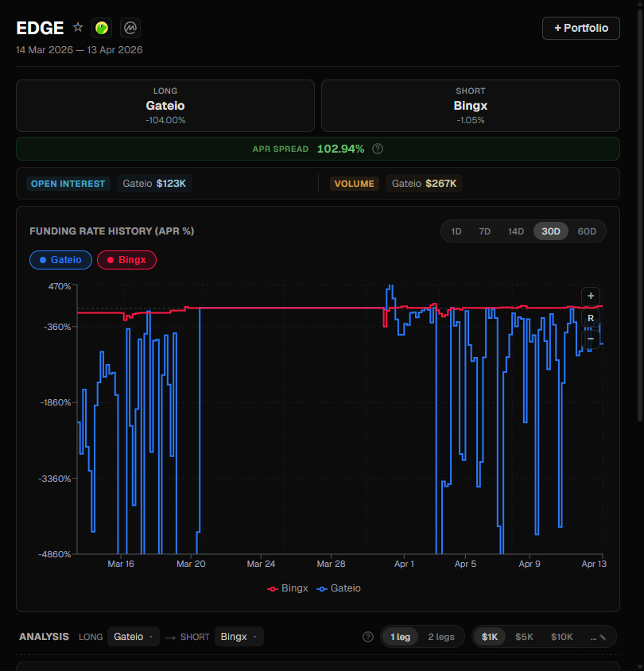Click the Funding Rate History heading

[x=111, y=231]
